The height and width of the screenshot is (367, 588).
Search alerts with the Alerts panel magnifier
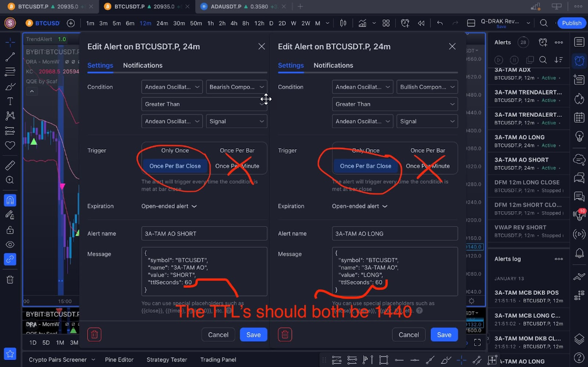click(542, 60)
